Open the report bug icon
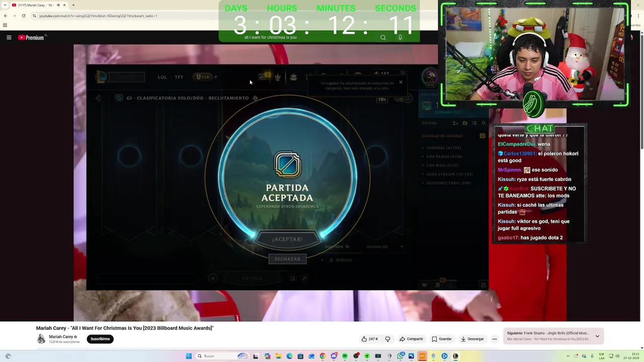Viewport: 644px width, 362px height. click(484, 285)
